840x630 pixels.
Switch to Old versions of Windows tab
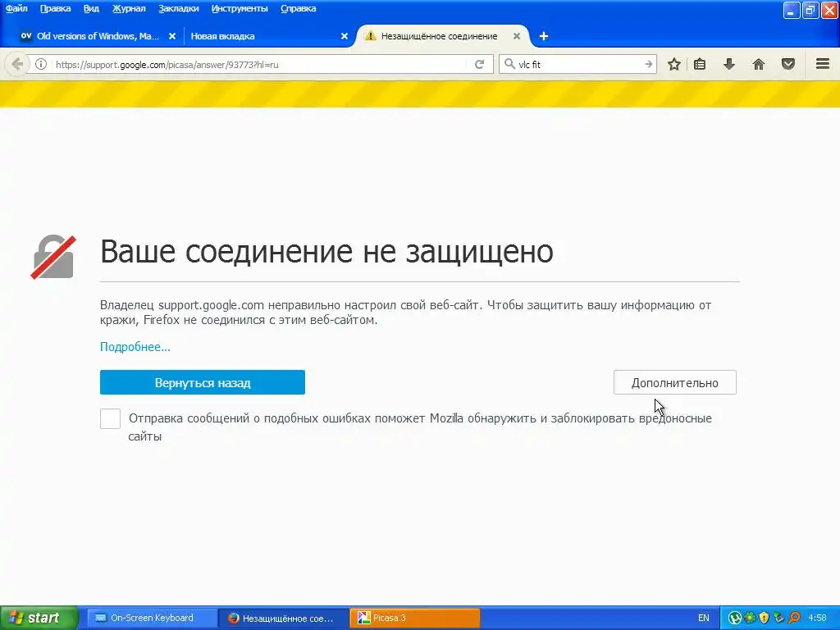click(97, 36)
